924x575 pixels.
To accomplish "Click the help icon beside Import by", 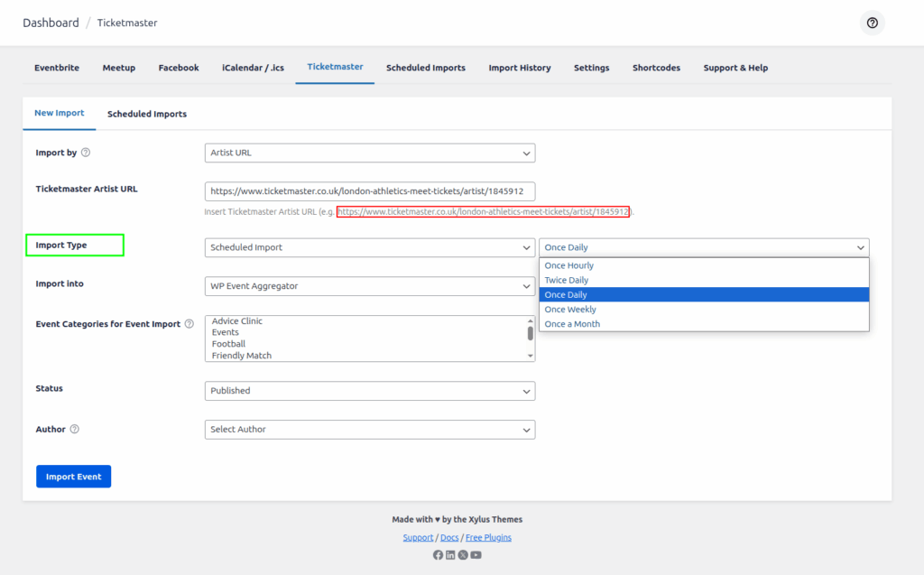I will tap(86, 153).
